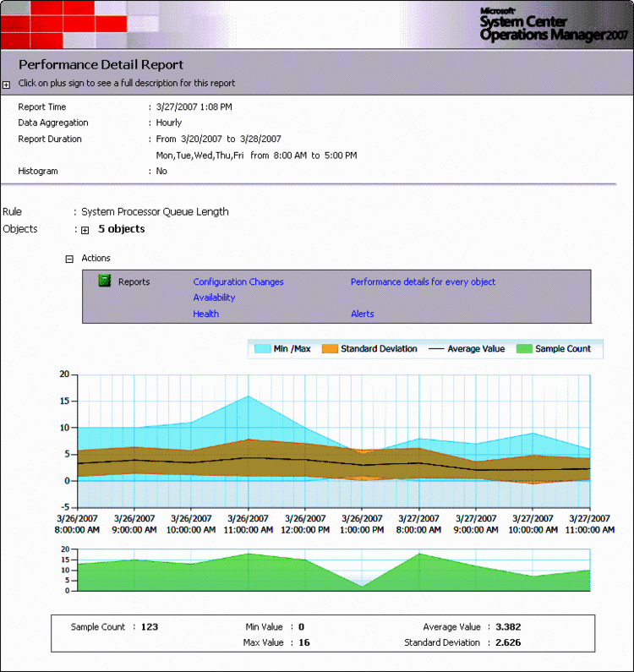Screen dimensions: 634x672
Task: Click the Average Value figure 3.382
Action: [x=508, y=627]
